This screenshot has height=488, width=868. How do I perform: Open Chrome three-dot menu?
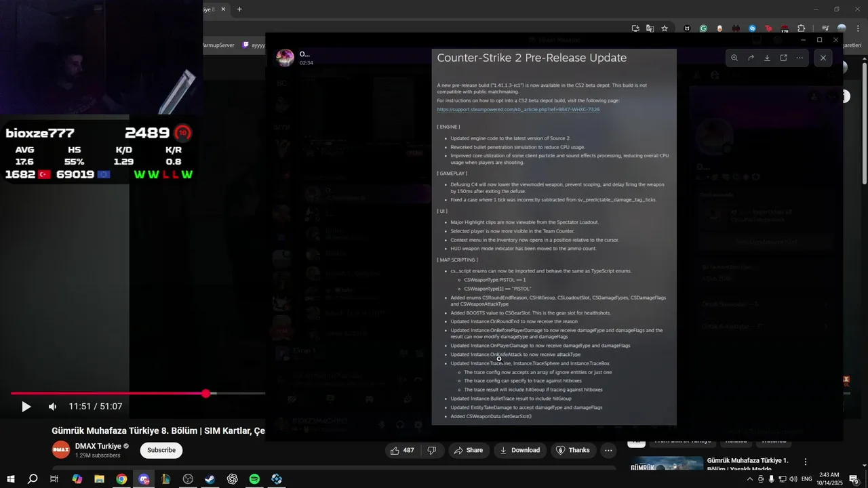tap(859, 28)
